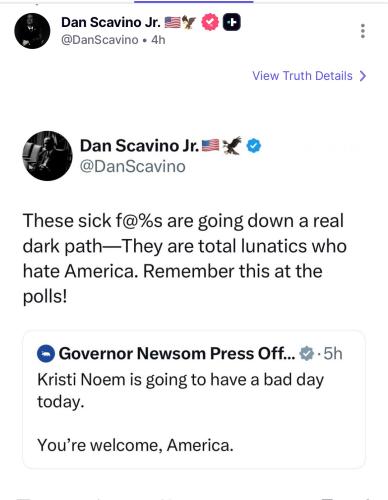388x500 pixels.
Task: Click the Governor Newsom Press Office avatar icon
Action: coord(46,354)
